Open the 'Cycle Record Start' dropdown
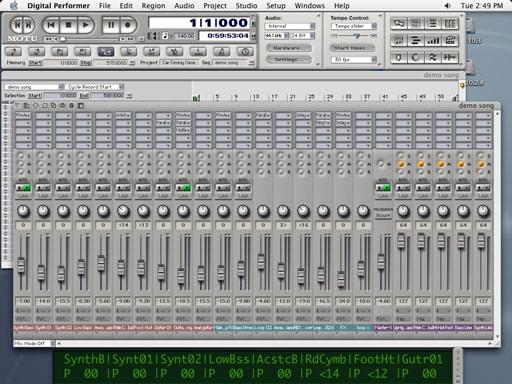Screen dimensions: 512x384 94,87
